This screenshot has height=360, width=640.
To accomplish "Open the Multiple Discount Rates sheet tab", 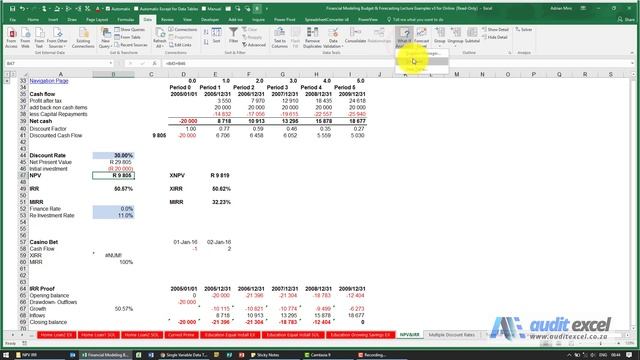I will point(452,335).
